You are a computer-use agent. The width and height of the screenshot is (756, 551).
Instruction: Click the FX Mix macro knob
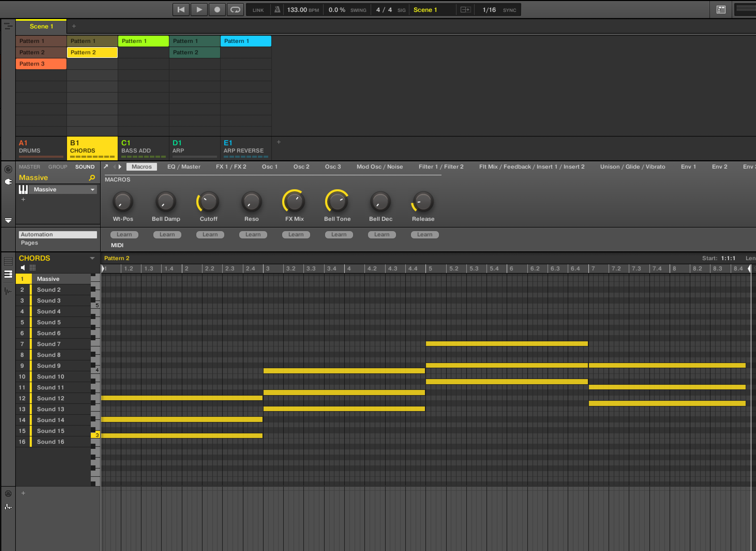[294, 201]
